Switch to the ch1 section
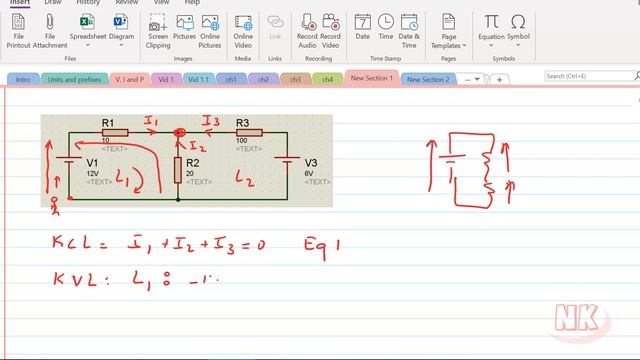640x360 pixels. click(x=231, y=80)
